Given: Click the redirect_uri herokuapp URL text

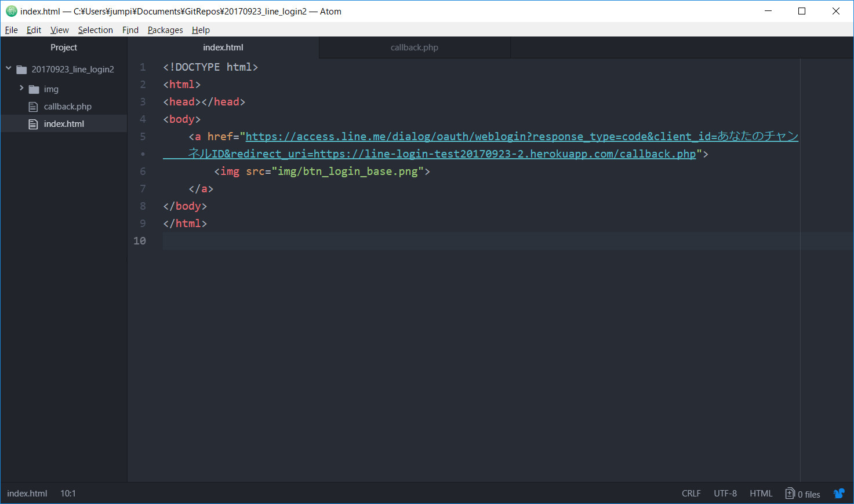Looking at the screenshot, I should [504, 154].
